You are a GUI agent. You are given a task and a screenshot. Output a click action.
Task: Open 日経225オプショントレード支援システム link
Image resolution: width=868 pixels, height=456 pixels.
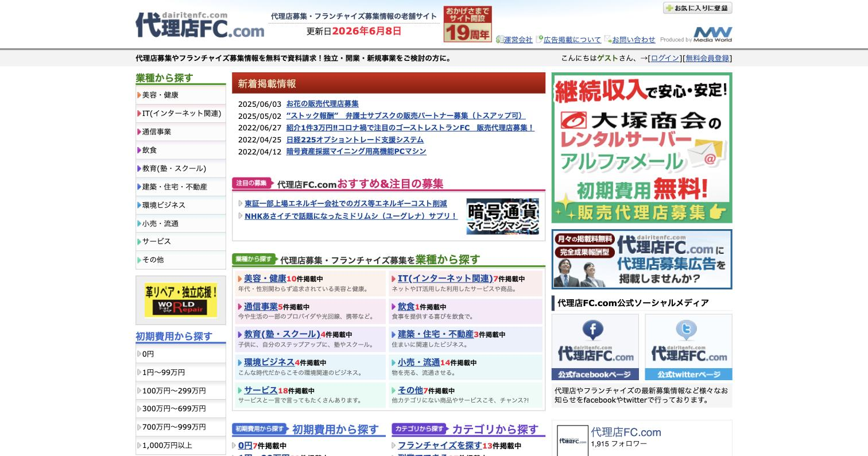(x=355, y=140)
